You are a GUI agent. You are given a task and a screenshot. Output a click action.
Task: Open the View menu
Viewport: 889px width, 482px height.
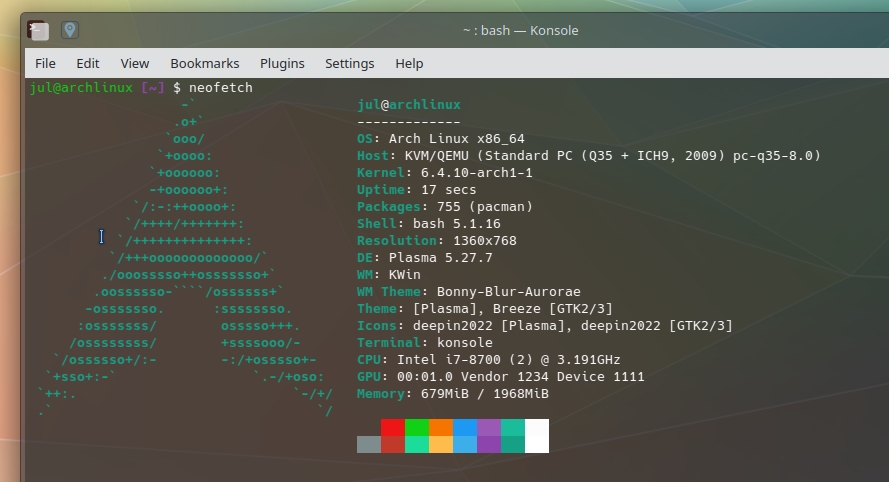click(135, 63)
